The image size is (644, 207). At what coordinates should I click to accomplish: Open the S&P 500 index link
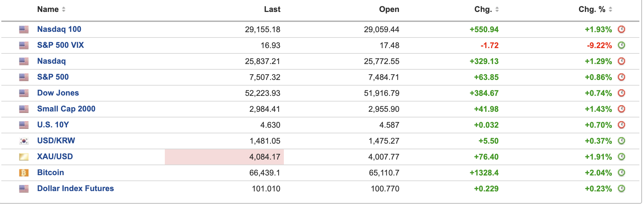[x=53, y=77]
